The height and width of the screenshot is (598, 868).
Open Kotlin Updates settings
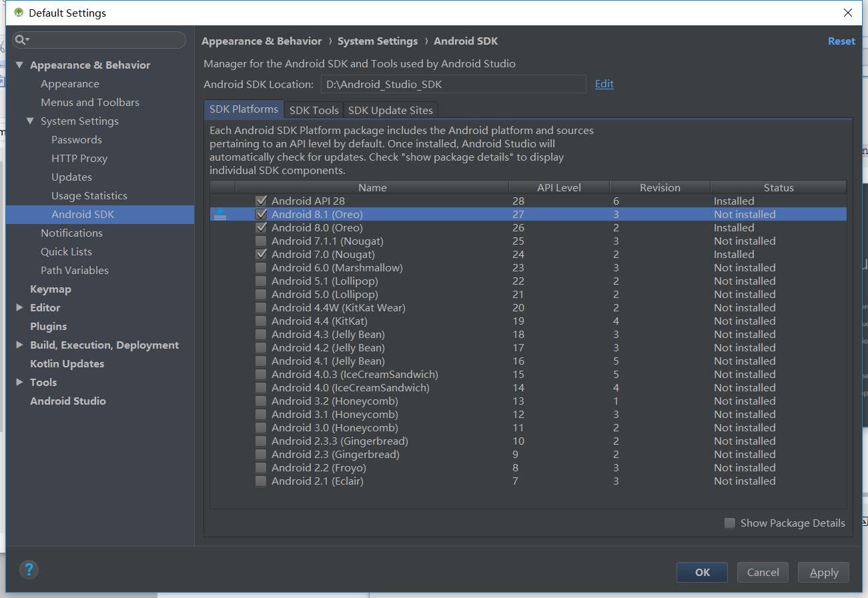67,363
